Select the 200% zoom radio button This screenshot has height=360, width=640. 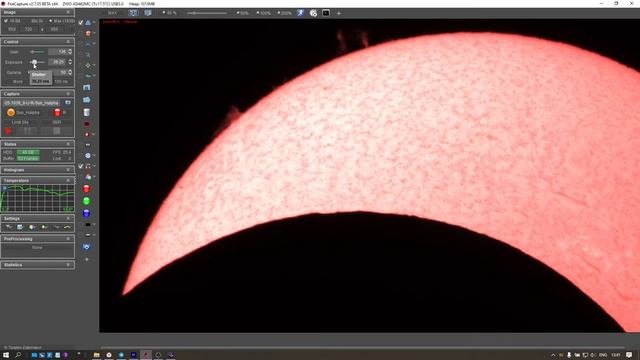(x=278, y=13)
